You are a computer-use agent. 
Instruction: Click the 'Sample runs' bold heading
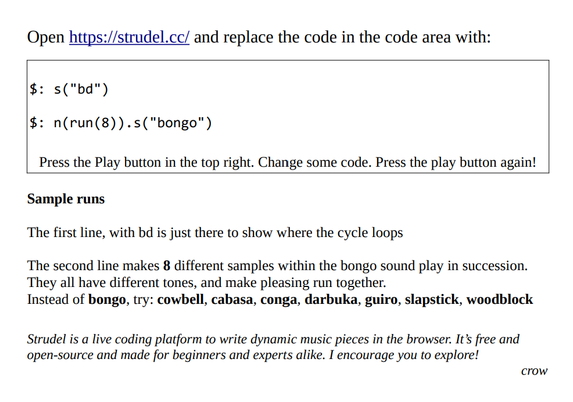point(66,199)
